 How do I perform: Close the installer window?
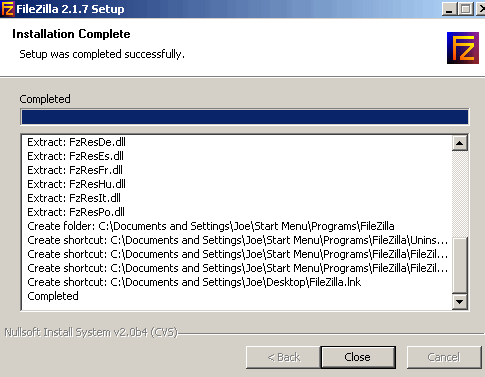point(358,357)
